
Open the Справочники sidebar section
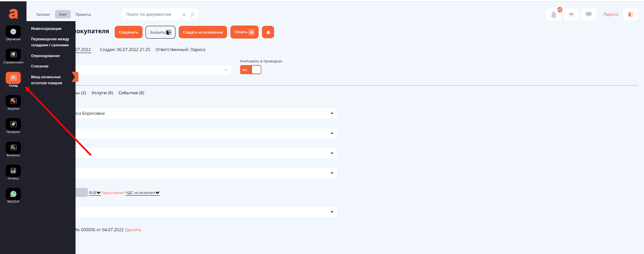click(x=13, y=55)
